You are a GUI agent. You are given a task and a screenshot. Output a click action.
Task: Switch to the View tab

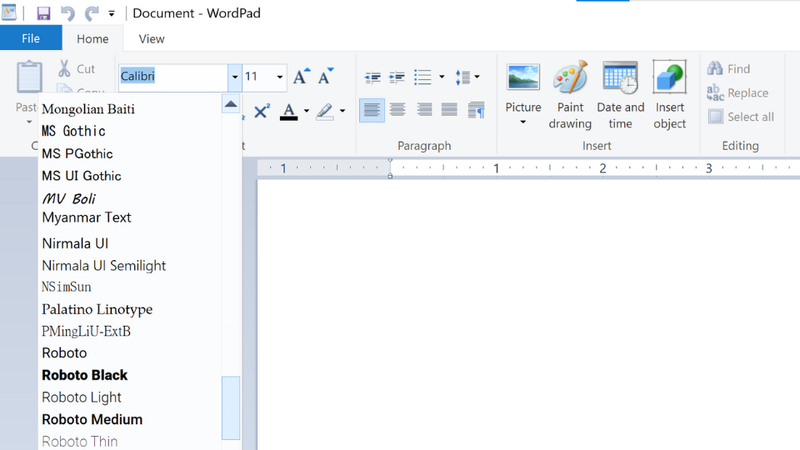[151, 39]
